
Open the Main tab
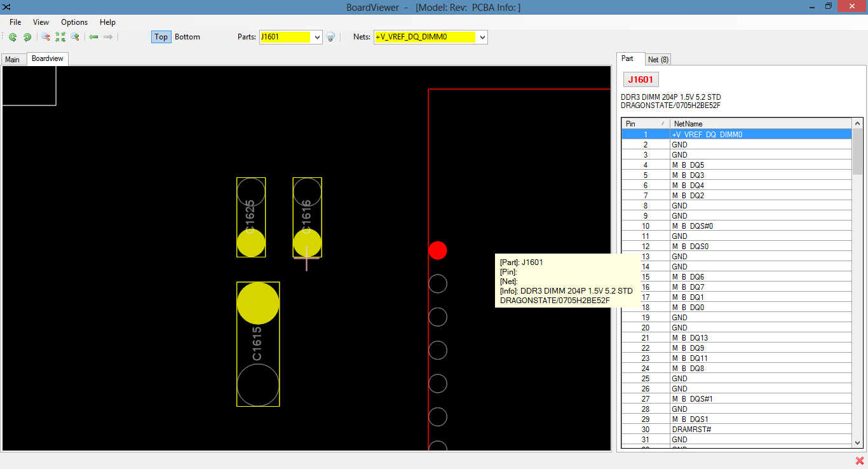13,59
